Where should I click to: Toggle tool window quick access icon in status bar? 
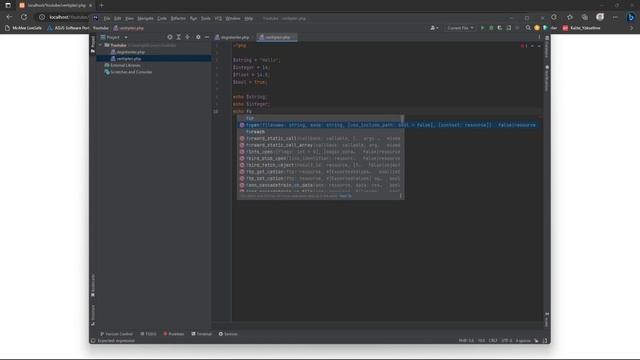coord(93,340)
